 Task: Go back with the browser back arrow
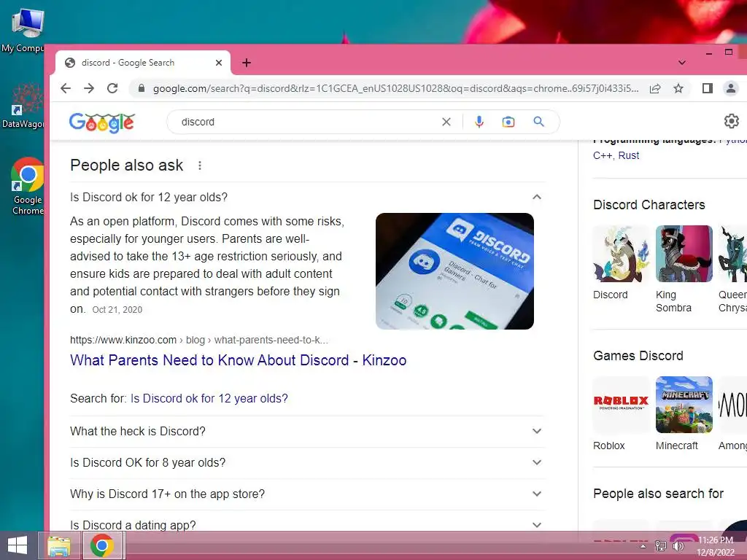(66, 88)
